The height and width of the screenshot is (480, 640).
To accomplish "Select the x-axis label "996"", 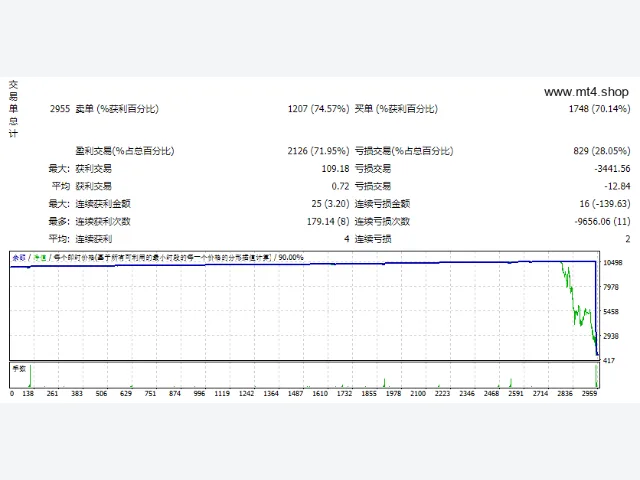I will click(x=199, y=393).
